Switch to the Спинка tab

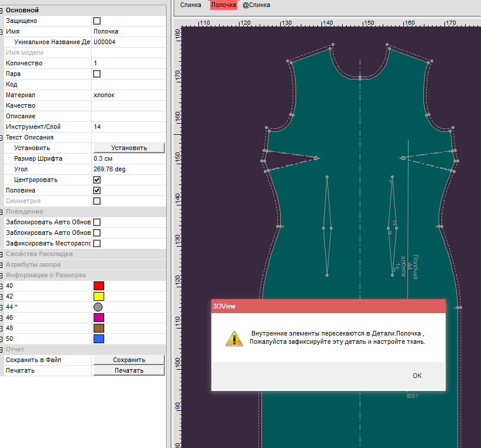coord(191,5)
